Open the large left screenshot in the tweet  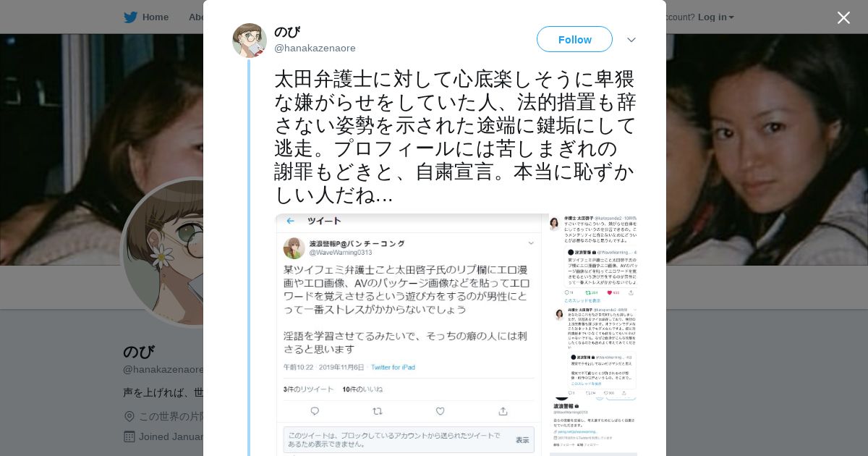pos(411,334)
